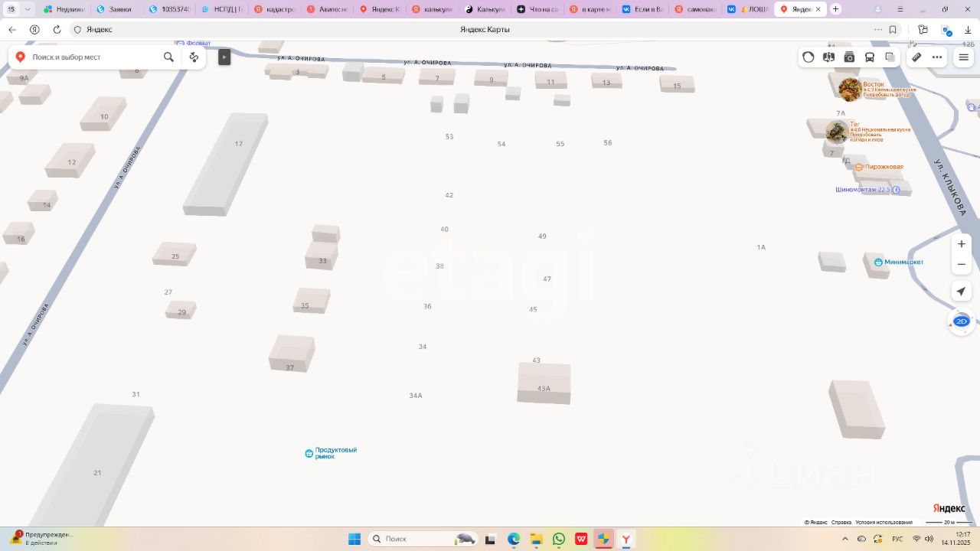Screen dimensions: 980x551
Task: Click building number 17 on the map
Action: (x=239, y=144)
